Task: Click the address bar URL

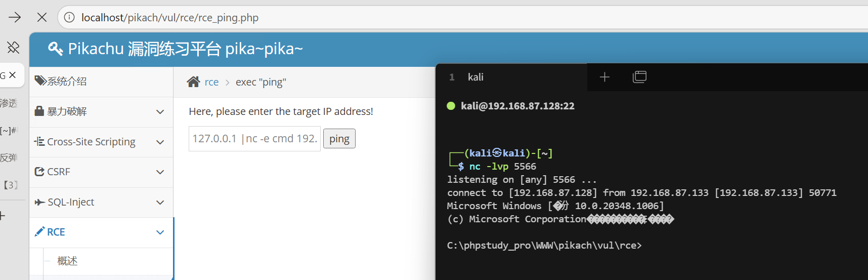Action: point(170,18)
